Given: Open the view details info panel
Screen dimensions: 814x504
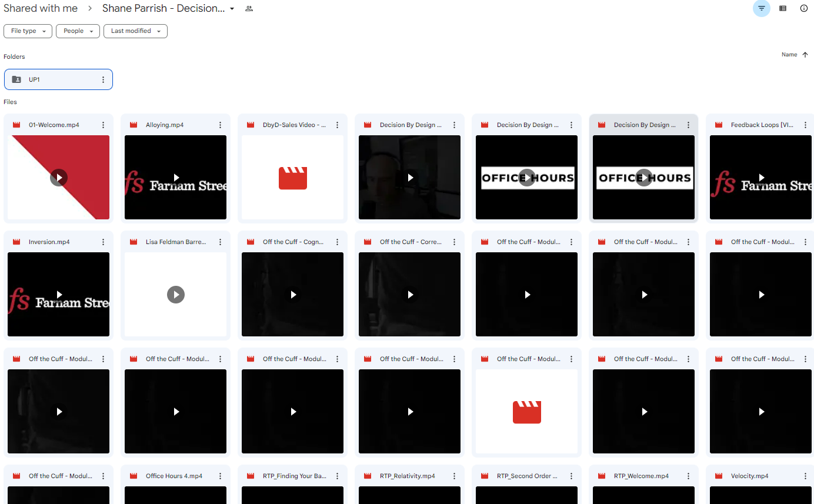Looking at the screenshot, I should [x=804, y=8].
